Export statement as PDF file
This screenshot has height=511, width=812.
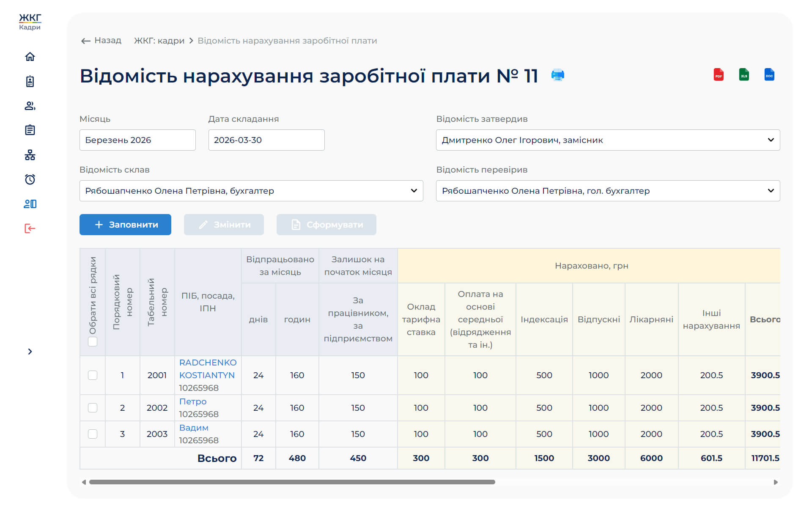[718, 75]
